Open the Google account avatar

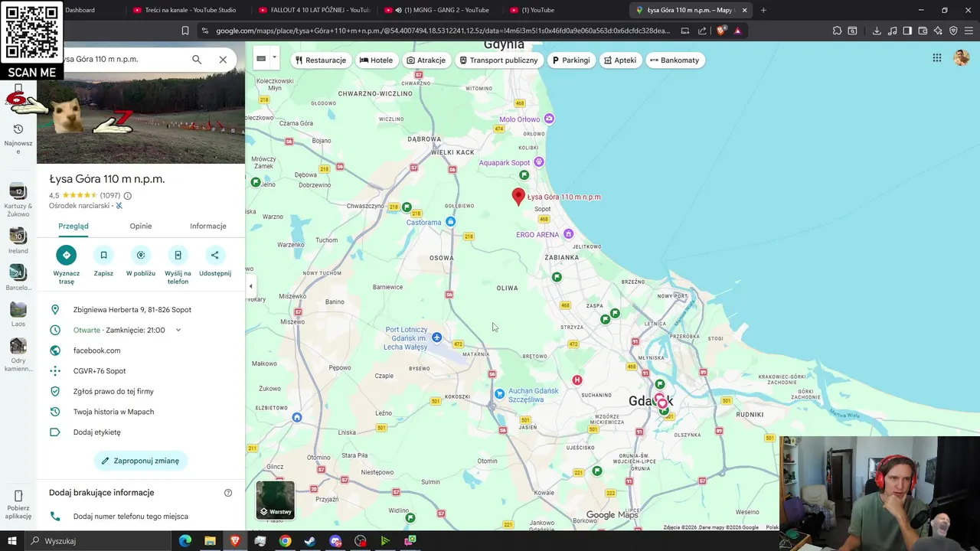pos(962,58)
